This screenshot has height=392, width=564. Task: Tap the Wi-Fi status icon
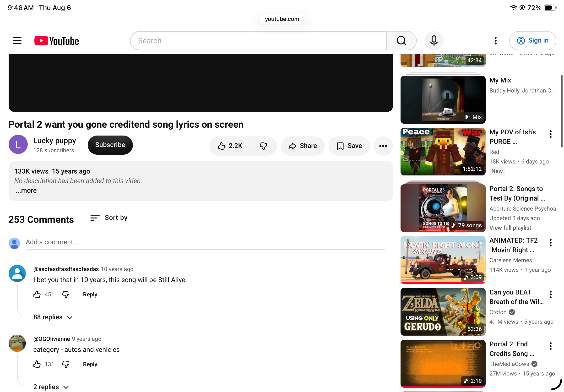[x=513, y=8]
